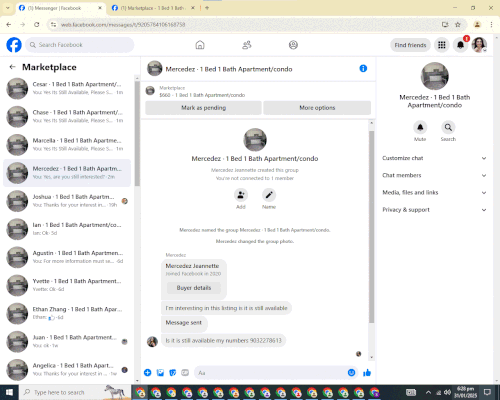Open taskbar notification center icon
Screen dimensions: 500x400
pyautogui.click(x=487, y=392)
